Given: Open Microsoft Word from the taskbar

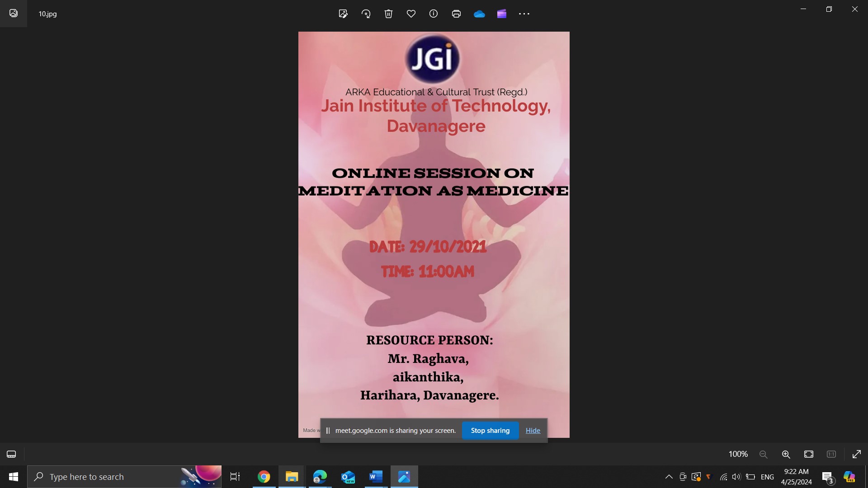Looking at the screenshot, I should click(x=376, y=477).
